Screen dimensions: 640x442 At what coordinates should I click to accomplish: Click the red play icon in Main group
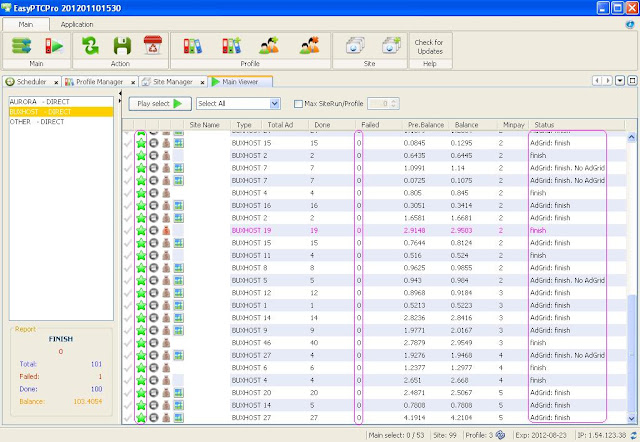click(x=54, y=46)
